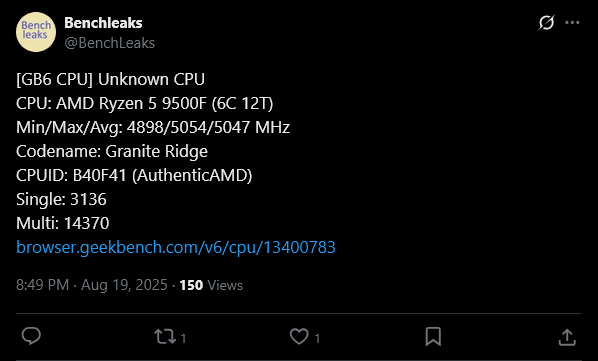Image resolution: width=598 pixels, height=361 pixels.
Task: View the 150 Views analytics
Action: click(x=211, y=285)
